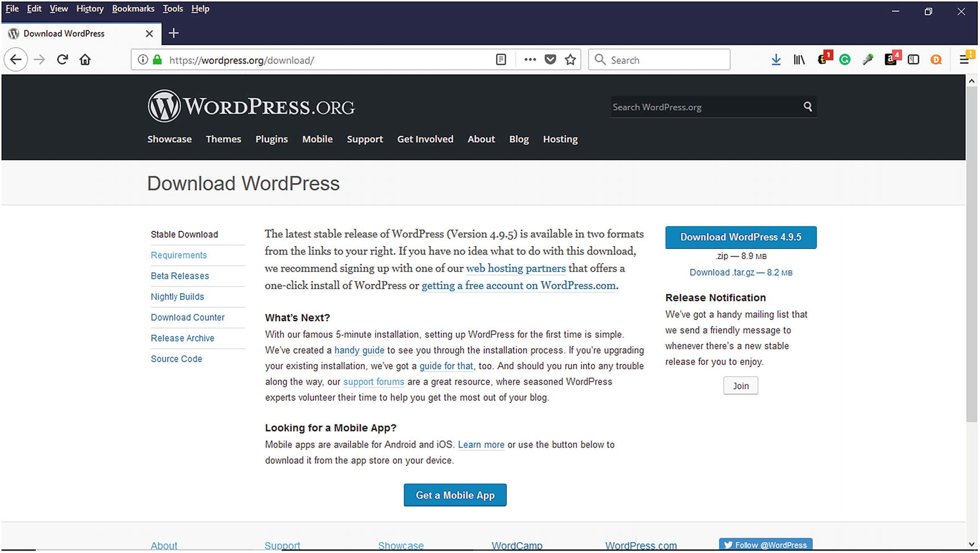Open the Tools menu
The image size is (980, 553).
tap(173, 9)
